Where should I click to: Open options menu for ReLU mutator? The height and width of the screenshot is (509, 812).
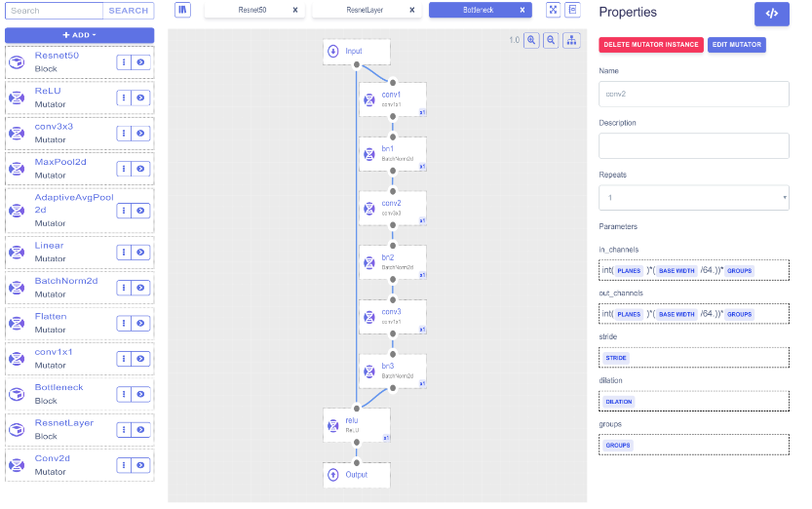[x=124, y=98]
